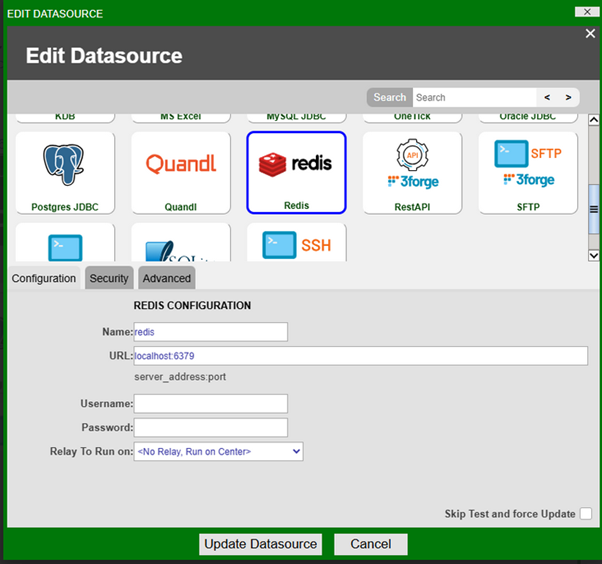This screenshot has height=564, width=602.
Task: Enable Skip Test and force Update checkbox
Action: click(585, 514)
